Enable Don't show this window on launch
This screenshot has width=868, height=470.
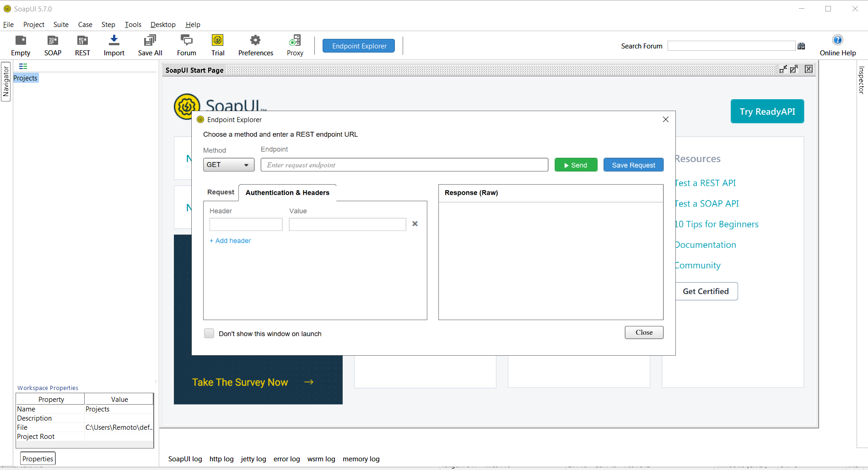209,333
